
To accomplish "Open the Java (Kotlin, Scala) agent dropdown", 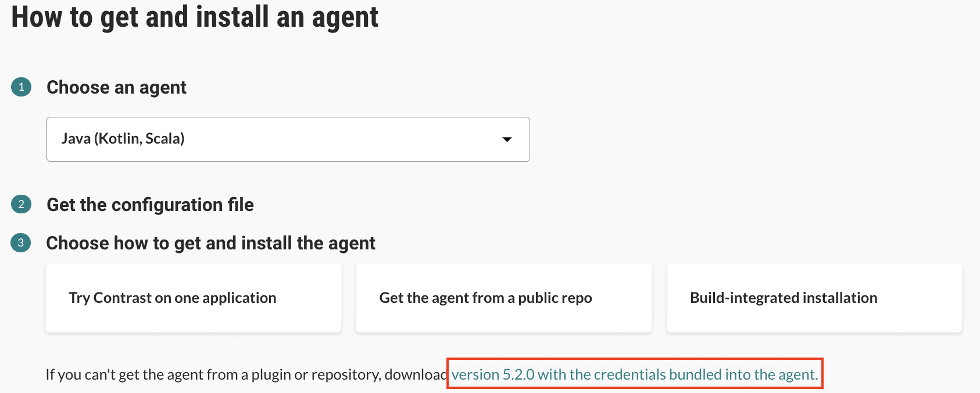I will click(x=288, y=139).
